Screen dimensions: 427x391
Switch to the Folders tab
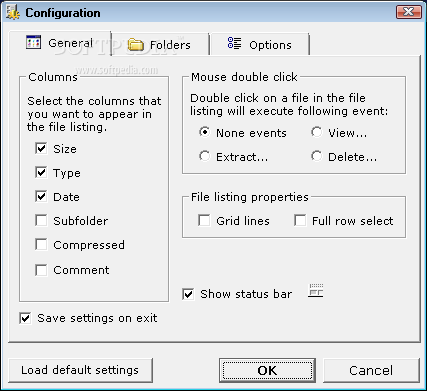pyautogui.click(x=160, y=44)
